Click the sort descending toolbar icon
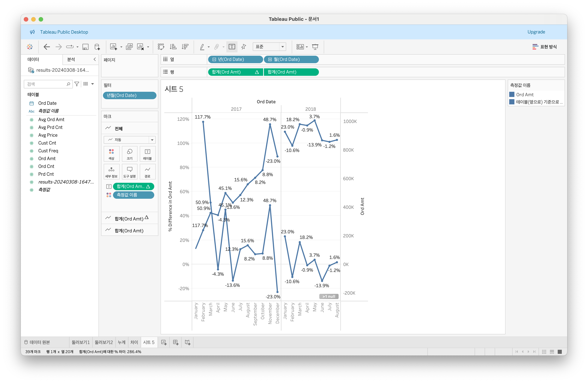Viewport: 588px width, 383px height. [x=185, y=47]
